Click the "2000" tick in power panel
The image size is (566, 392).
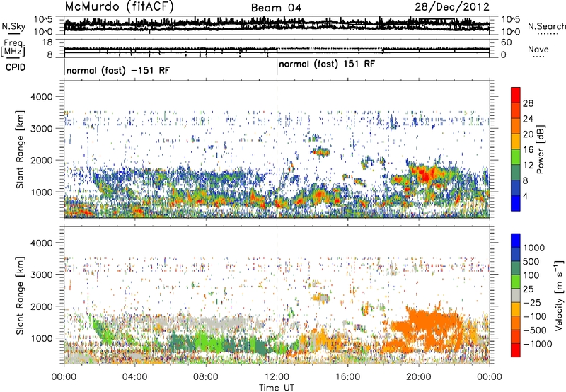click(x=42, y=160)
